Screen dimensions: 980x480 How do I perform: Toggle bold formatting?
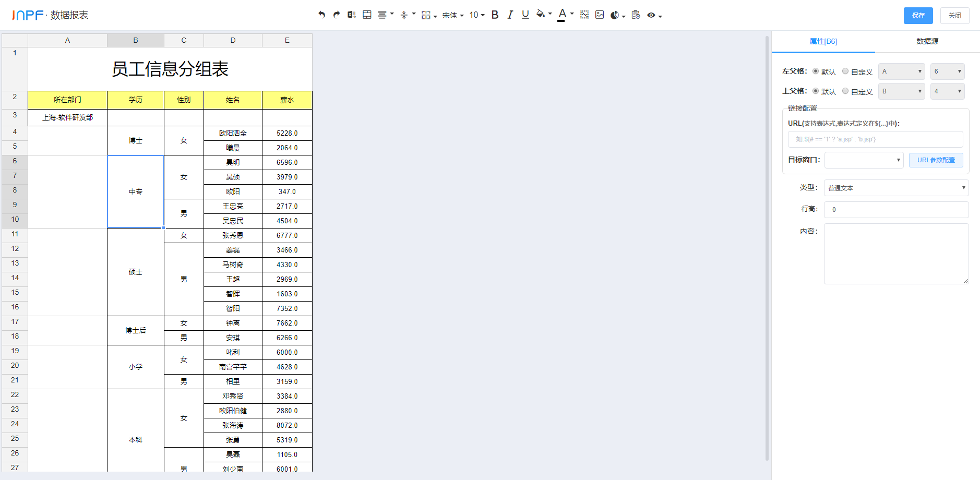(495, 15)
